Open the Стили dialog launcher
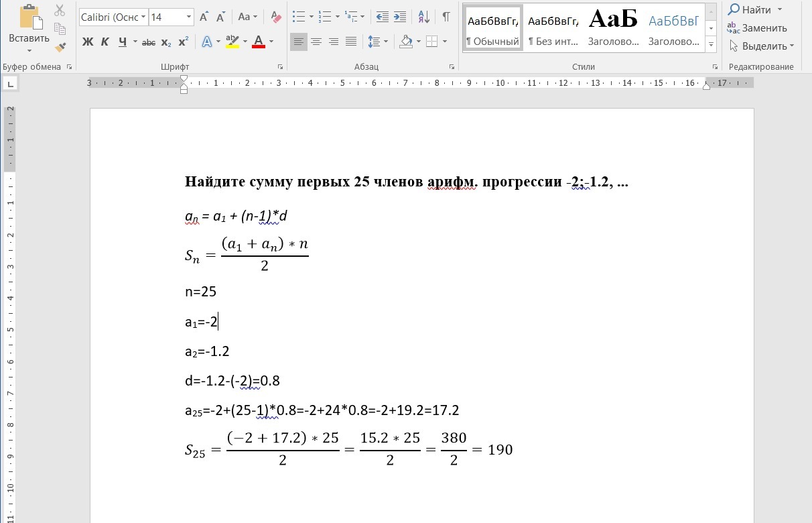Viewport: 812px width, 523px height. pyautogui.click(x=716, y=67)
